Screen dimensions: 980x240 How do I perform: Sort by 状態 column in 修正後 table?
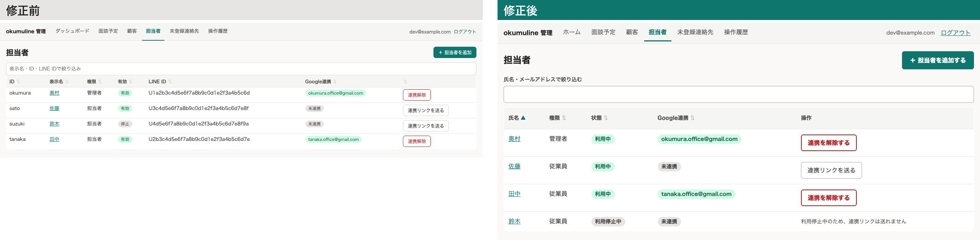(x=600, y=118)
